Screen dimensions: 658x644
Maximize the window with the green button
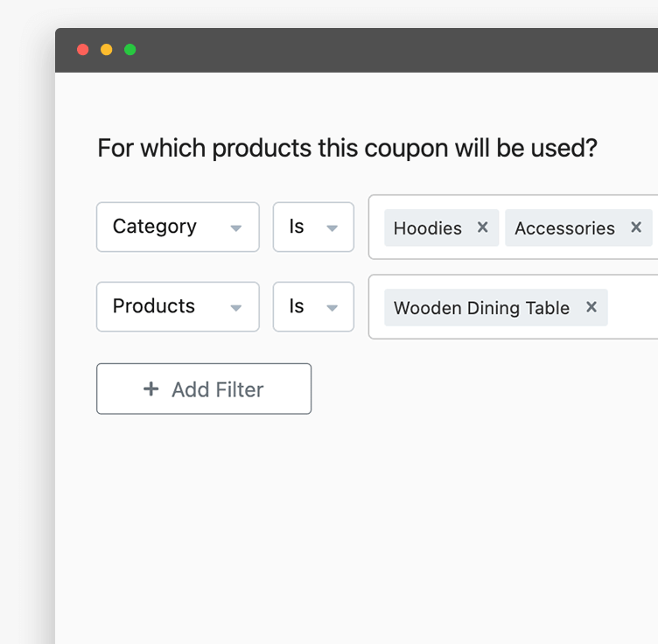[x=130, y=50]
